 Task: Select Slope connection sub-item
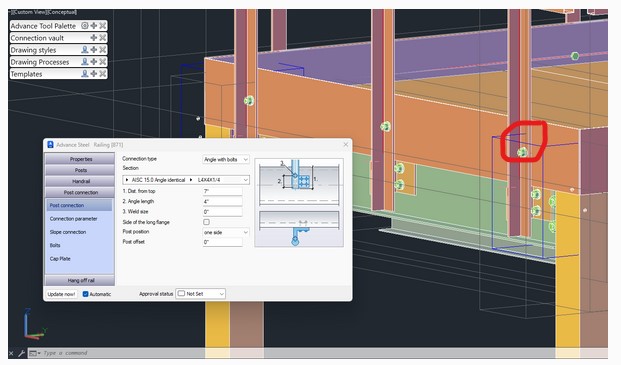pos(68,232)
